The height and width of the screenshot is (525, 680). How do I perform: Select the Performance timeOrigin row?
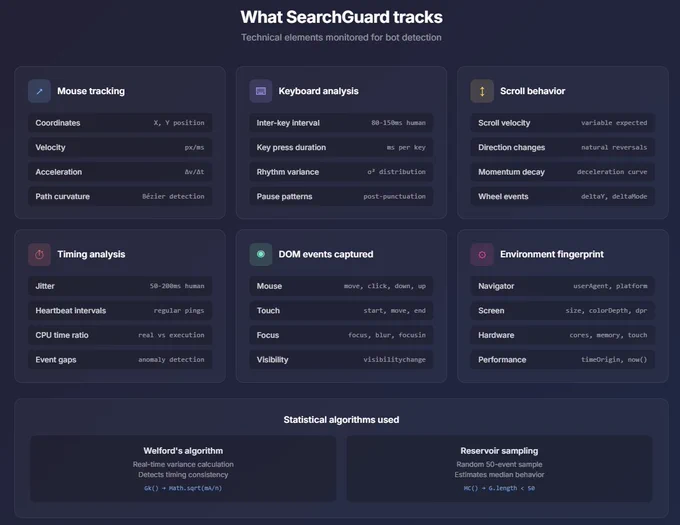point(562,360)
